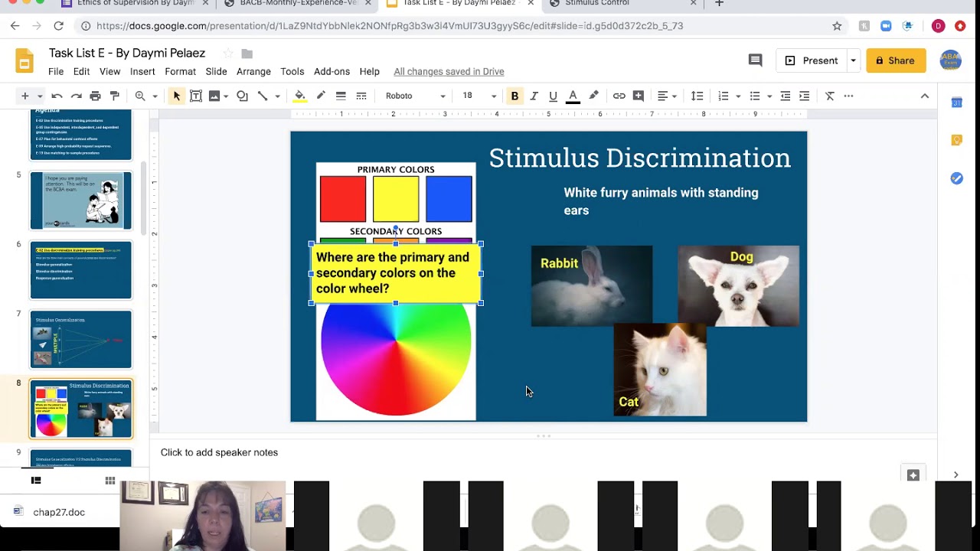Clear formatting from the selected text
The height and width of the screenshot is (551, 980).
coord(829,96)
